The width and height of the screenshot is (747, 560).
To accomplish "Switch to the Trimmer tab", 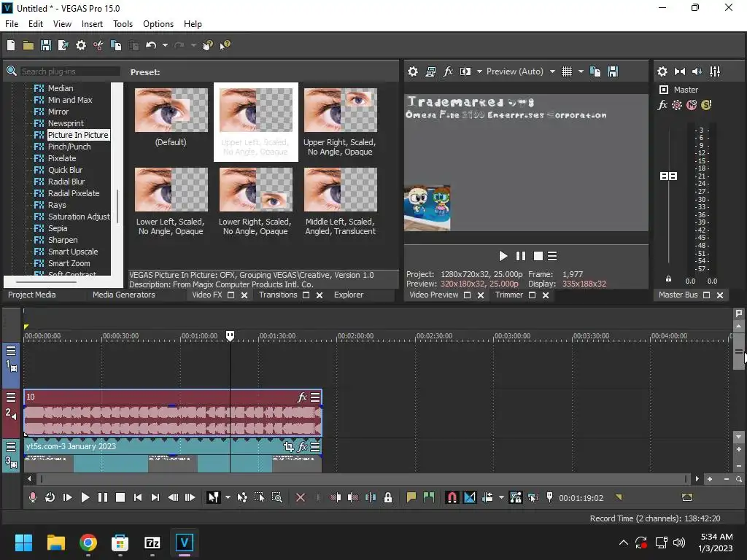I will 508,295.
